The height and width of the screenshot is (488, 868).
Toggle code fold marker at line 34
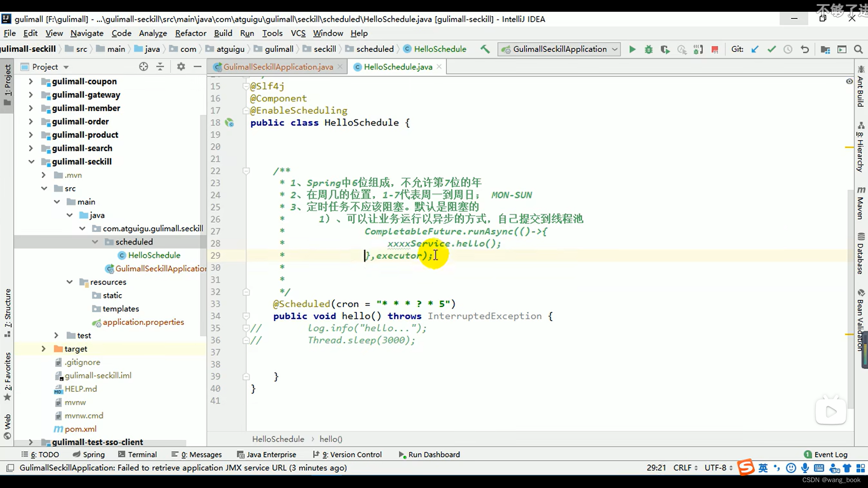click(246, 316)
